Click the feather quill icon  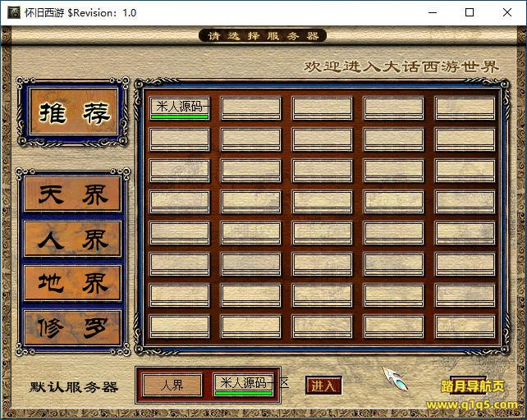[x=395, y=379]
